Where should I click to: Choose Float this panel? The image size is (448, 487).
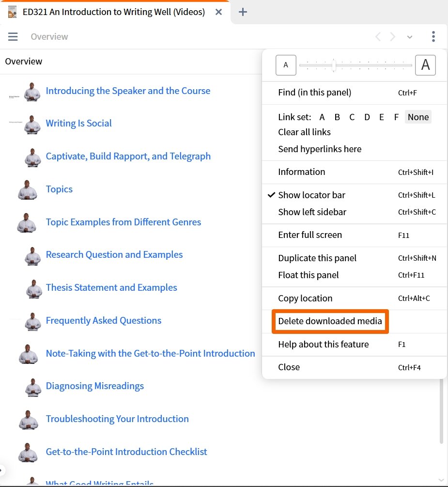coord(354,275)
